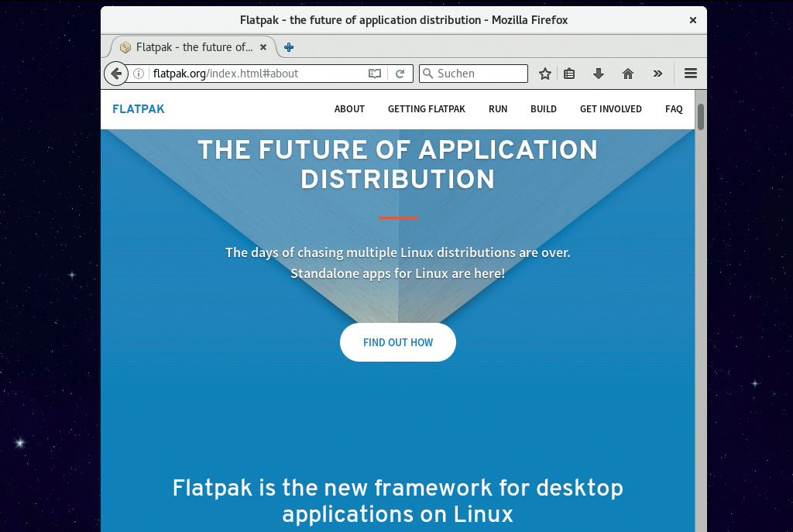Go to Firefox home page icon
The height and width of the screenshot is (532, 793).
tap(627, 74)
